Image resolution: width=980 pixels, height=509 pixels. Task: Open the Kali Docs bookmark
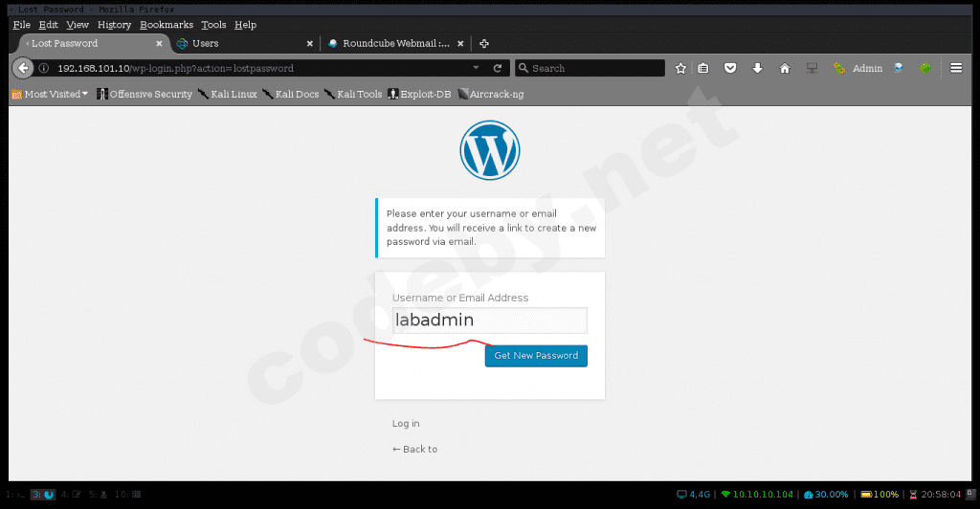[291, 95]
